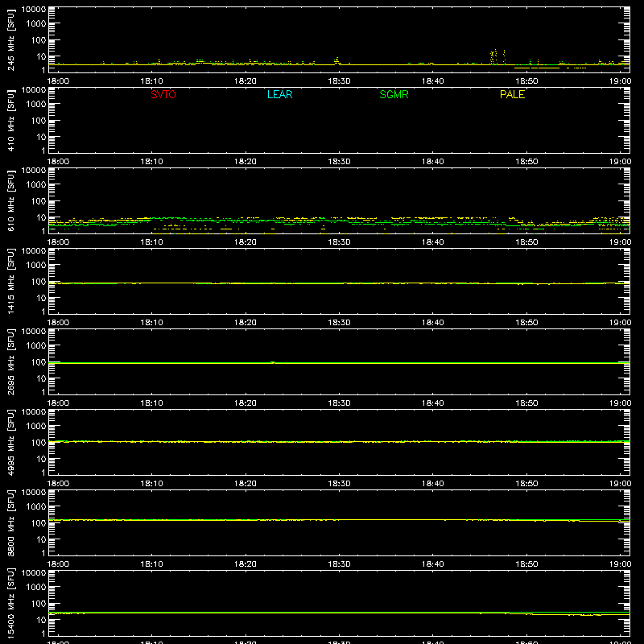
Task: Click the 18:10 time label below the 410 MHz plot
Action: tap(151, 162)
